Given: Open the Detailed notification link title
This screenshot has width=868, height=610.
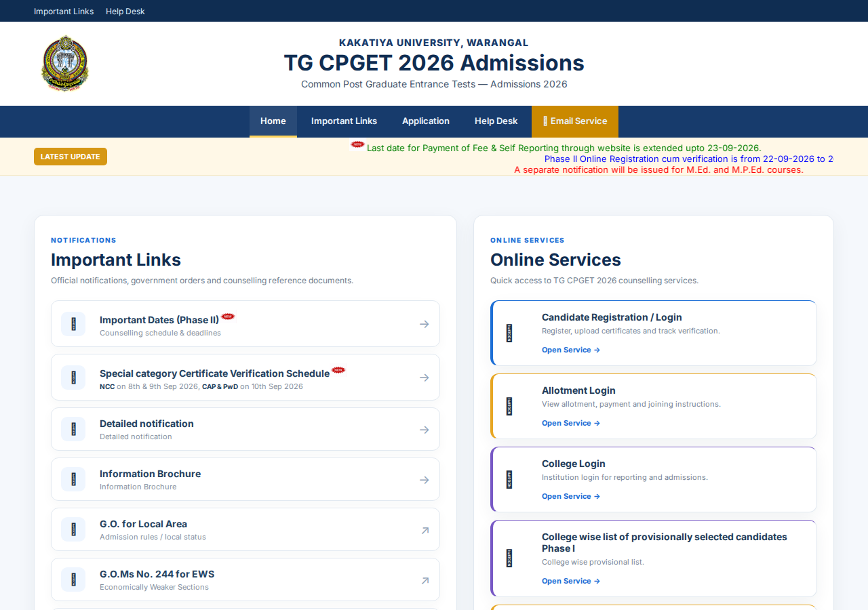Looking at the screenshot, I should pos(146,424).
